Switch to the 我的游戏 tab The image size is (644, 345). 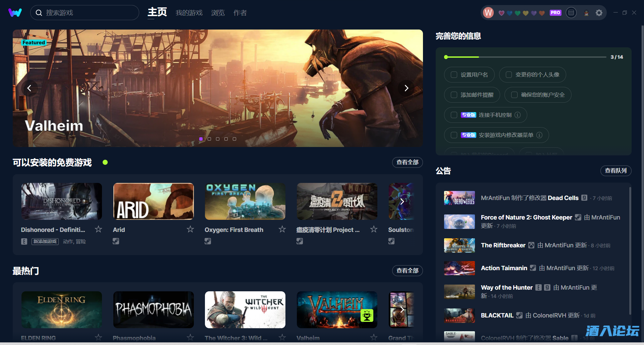click(189, 13)
